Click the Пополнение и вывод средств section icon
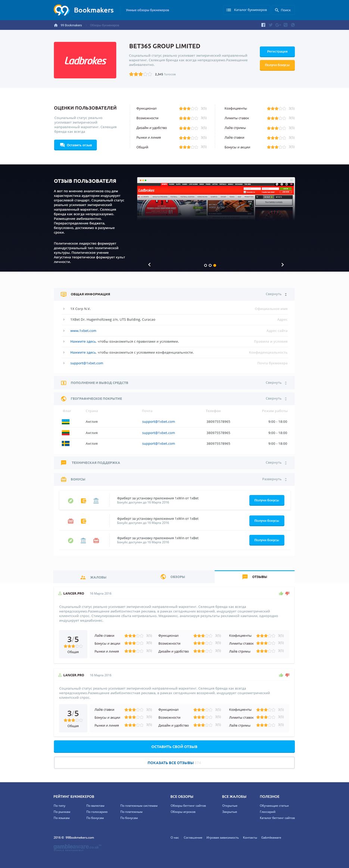349x868 pixels. [63, 383]
